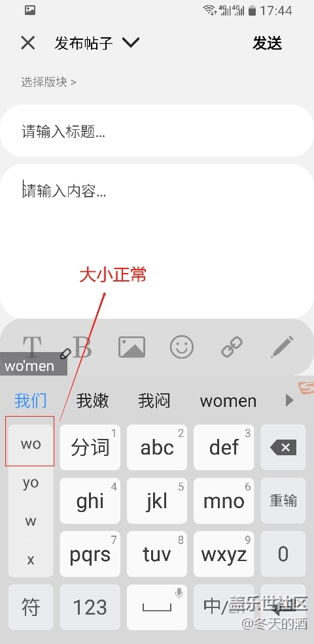Insert an image with picture icon
314x644 pixels.
pos(131,347)
